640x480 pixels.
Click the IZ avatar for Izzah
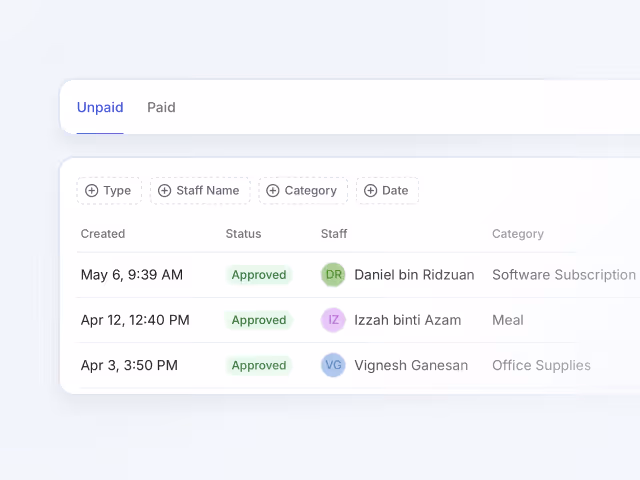[333, 320]
